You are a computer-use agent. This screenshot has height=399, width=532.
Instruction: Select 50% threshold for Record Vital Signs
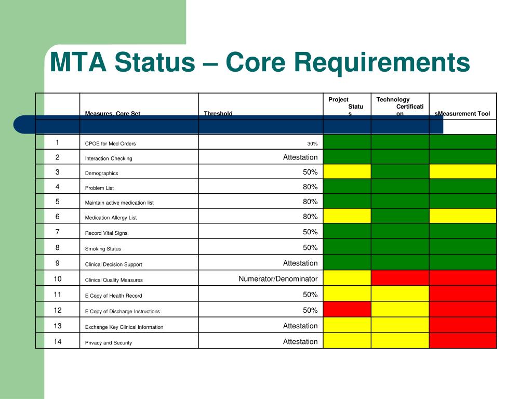point(311,232)
